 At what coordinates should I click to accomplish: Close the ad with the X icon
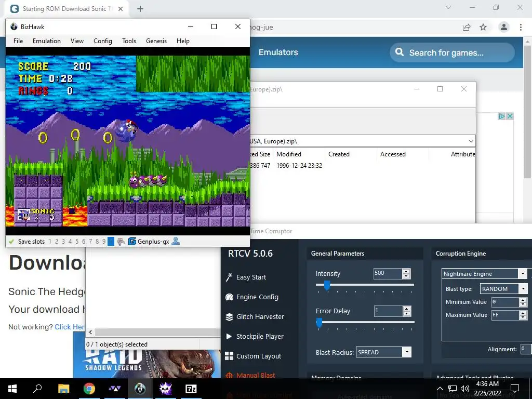[x=510, y=116]
